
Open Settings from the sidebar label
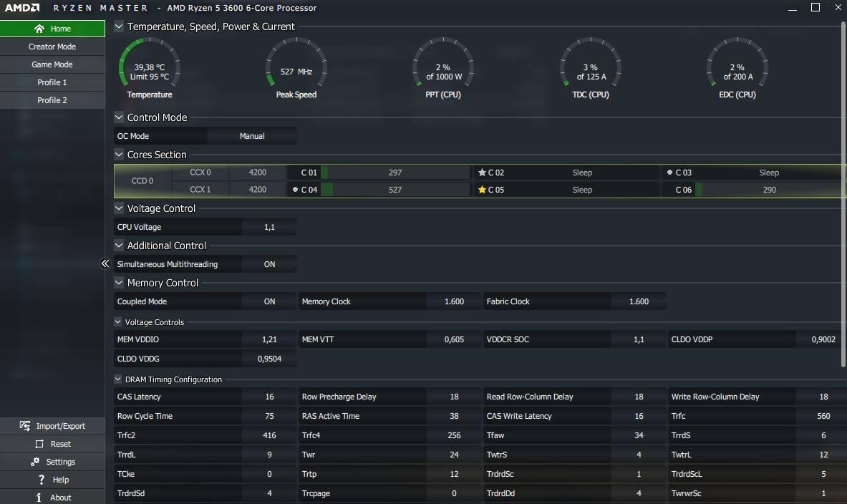(x=60, y=462)
